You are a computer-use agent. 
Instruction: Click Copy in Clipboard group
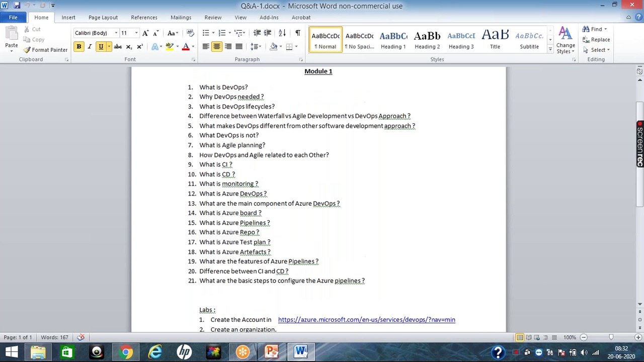point(34,40)
